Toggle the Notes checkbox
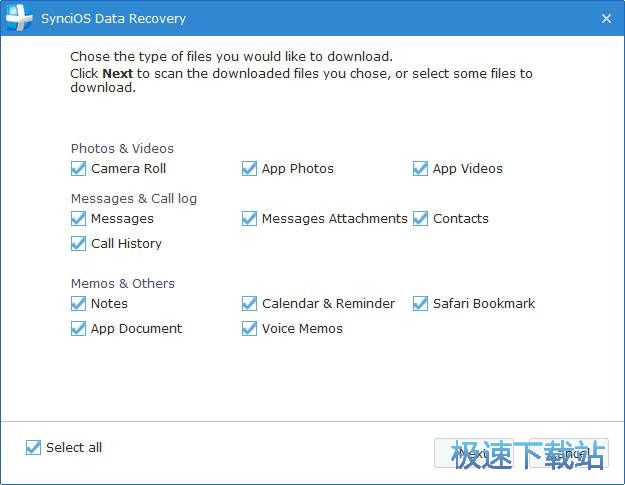Image resolution: width=625 pixels, height=485 pixels. coord(79,303)
